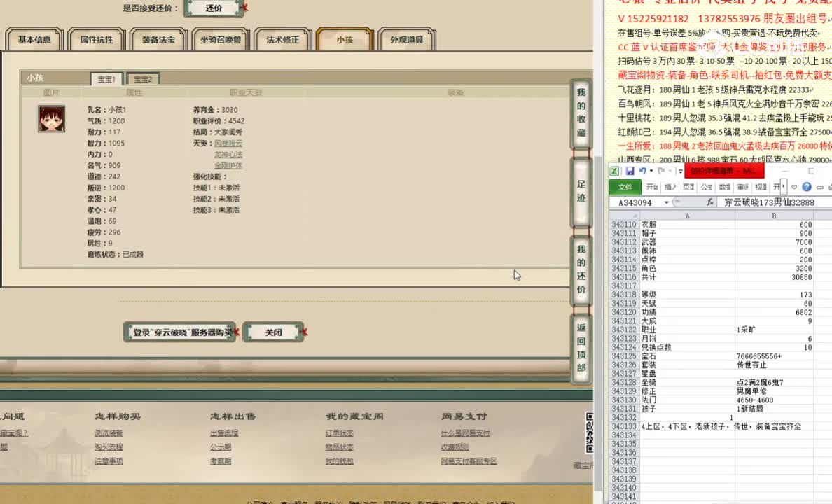This screenshot has width=832, height=504.
Task: Click the heart icon on the Excel ribbon
Action: 794,186
